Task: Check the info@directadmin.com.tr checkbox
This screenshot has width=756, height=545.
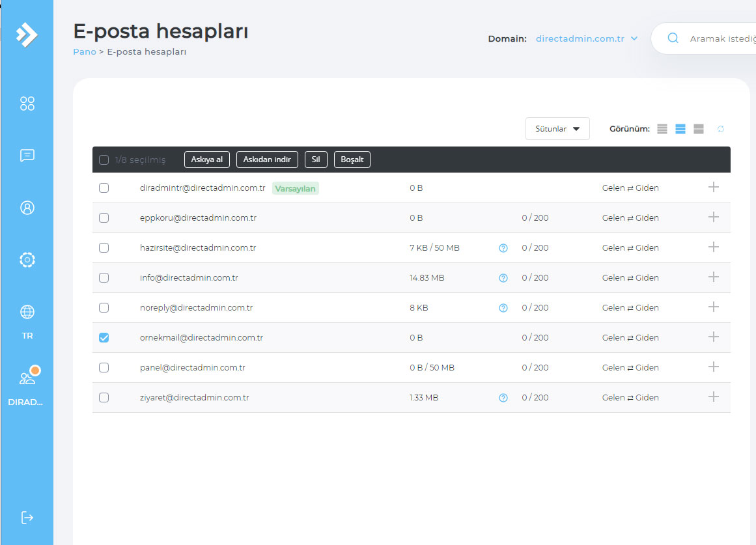Action: (104, 277)
